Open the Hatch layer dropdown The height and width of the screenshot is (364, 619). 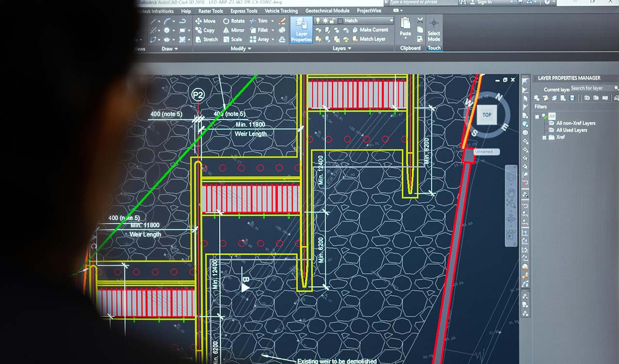tap(391, 21)
